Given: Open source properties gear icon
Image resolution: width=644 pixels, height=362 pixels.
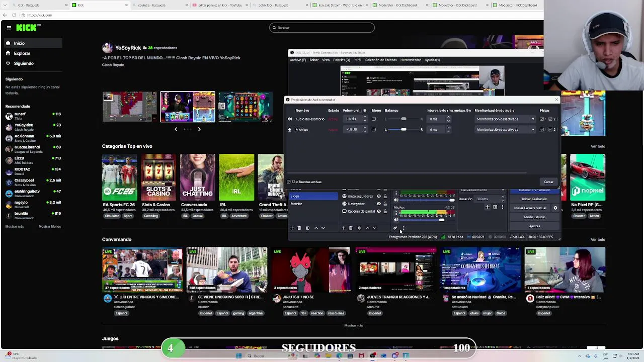Looking at the screenshot, I should 359,228.
